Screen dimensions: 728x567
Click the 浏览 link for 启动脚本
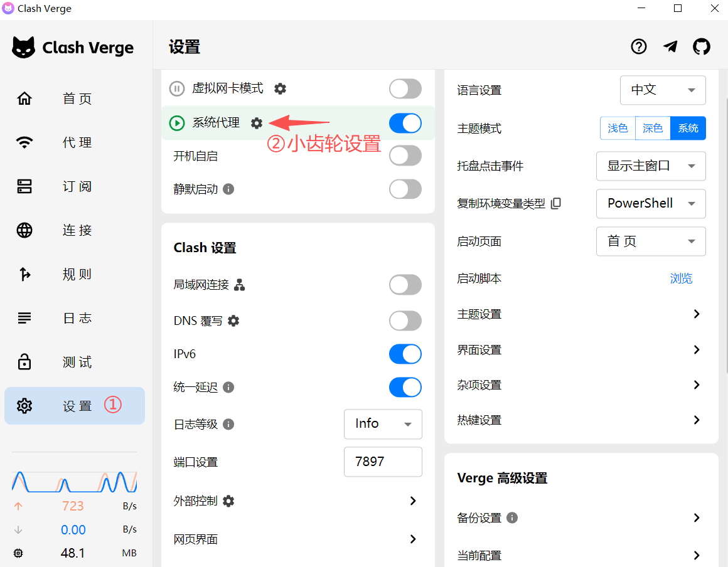click(681, 278)
